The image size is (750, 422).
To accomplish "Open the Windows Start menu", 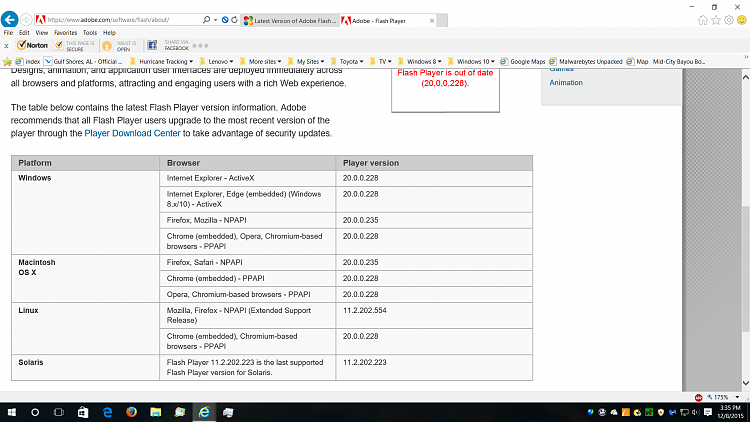I will pyautogui.click(x=11, y=412).
